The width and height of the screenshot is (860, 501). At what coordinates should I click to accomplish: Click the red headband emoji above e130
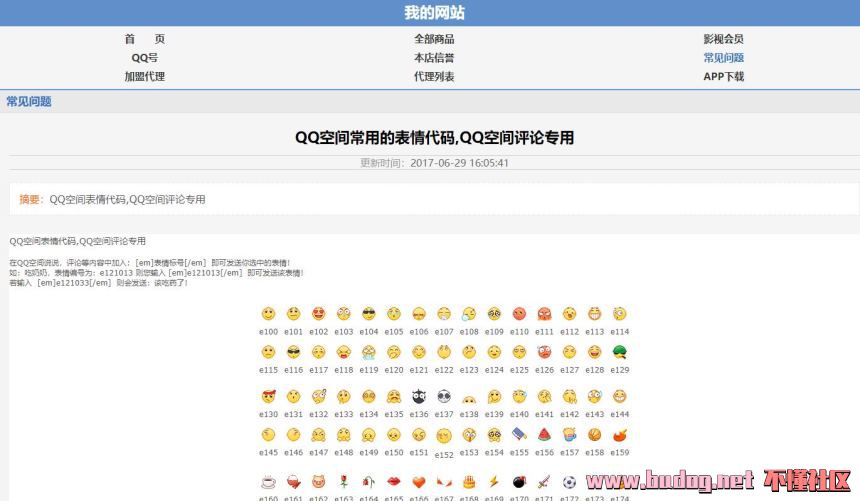(268, 396)
